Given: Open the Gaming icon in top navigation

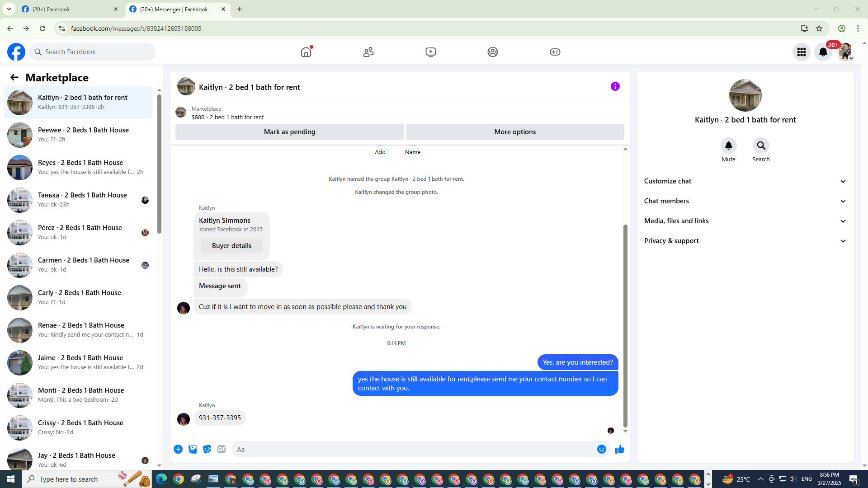Looking at the screenshot, I should pyautogui.click(x=555, y=52).
